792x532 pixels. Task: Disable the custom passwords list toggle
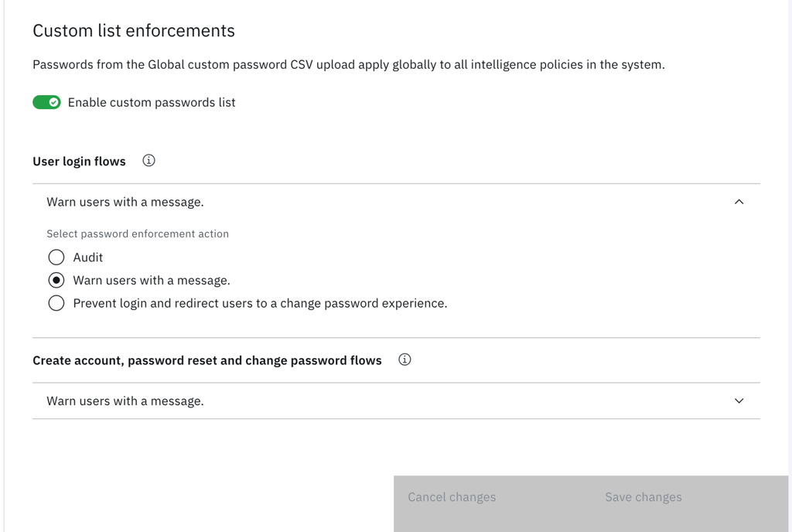pyautogui.click(x=46, y=102)
